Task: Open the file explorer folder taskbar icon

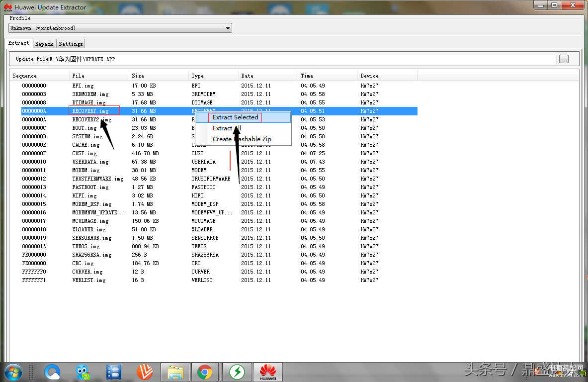Action: (x=175, y=372)
